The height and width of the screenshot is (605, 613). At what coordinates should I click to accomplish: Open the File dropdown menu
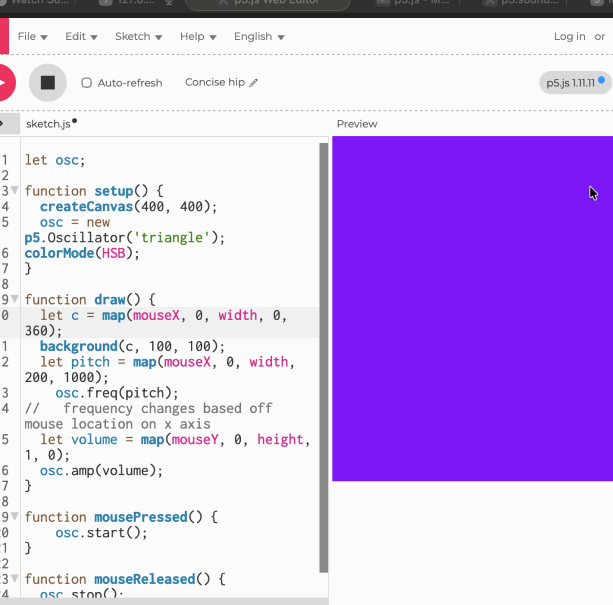pos(33,36)
